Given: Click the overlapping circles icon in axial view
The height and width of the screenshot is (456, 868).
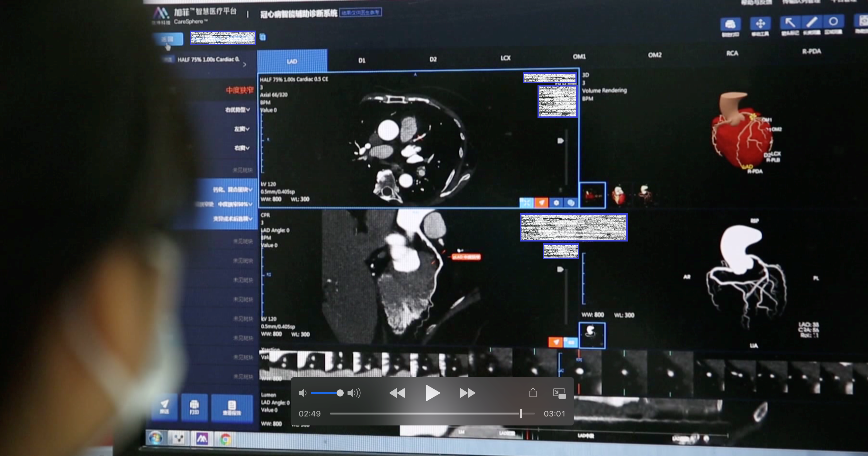Looking at the screenshot, I should point(571,203).
